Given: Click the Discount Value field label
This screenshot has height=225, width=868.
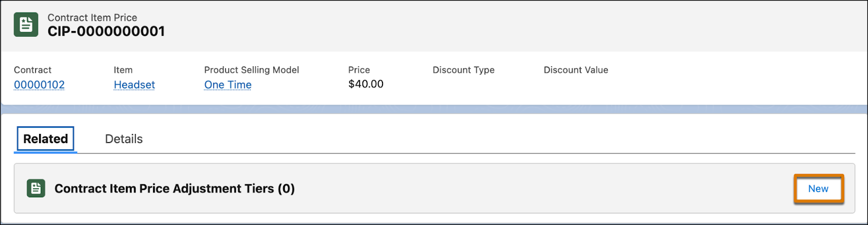Looking at the screenshot, I should click(x=576, y=70).
